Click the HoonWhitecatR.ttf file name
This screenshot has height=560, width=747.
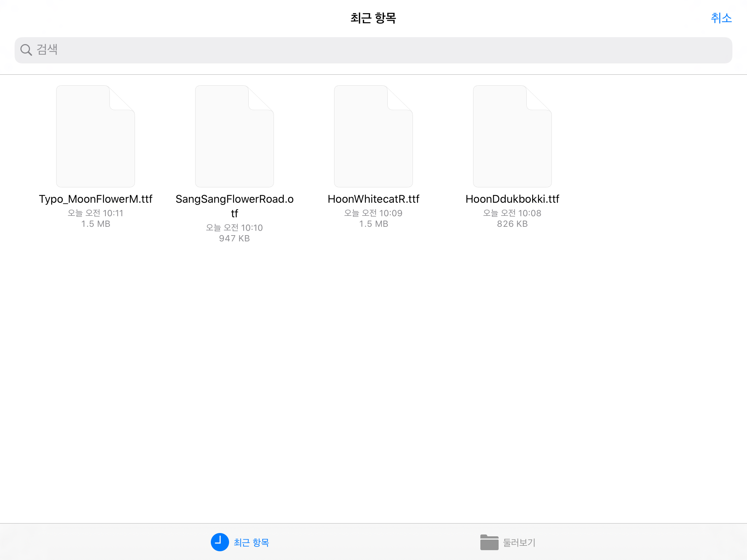[x=373, y=199]
